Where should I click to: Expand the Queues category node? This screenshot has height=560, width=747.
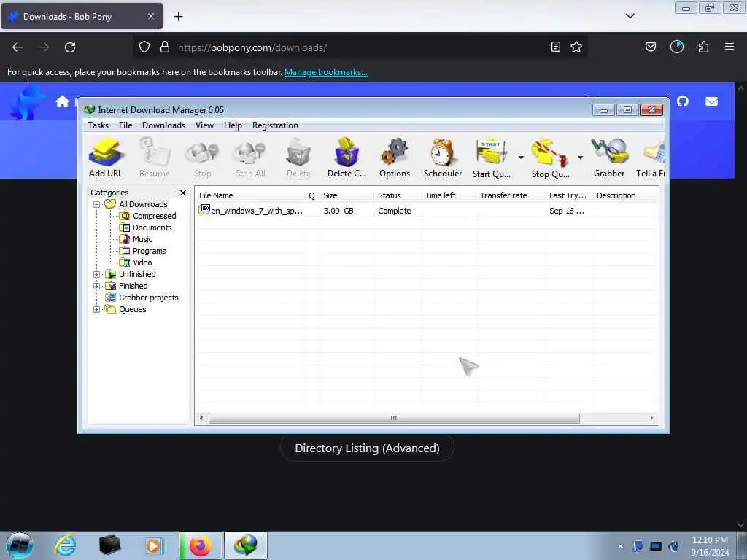click(x=97, y=309)
